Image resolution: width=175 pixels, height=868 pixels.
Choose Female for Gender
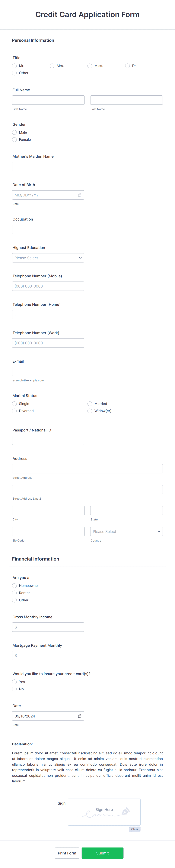click(x=14, y=139)
